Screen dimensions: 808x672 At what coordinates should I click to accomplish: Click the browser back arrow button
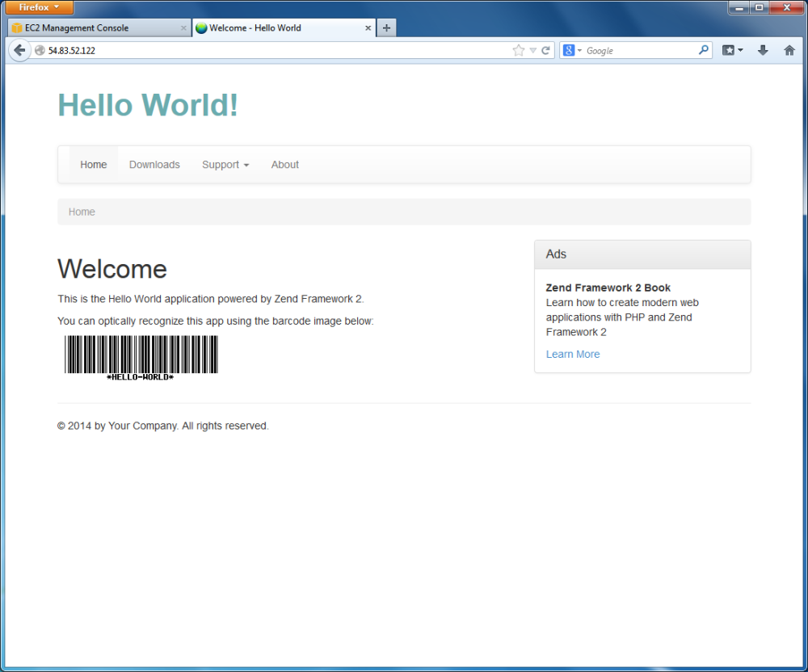19,50
